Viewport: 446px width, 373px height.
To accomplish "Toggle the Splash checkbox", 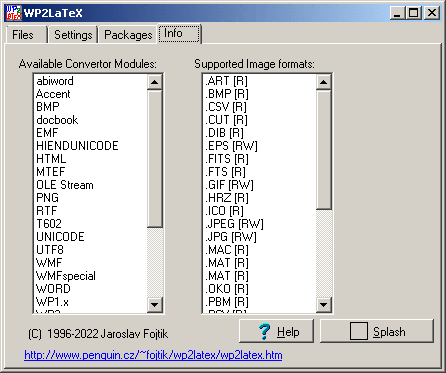I will tap(359, 331).
